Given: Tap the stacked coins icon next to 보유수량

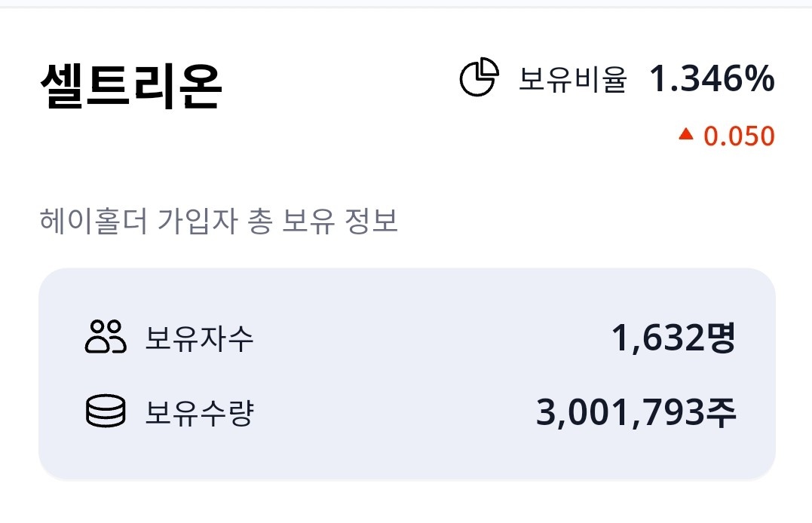Looking at the screenshot, I should [105, 411].
